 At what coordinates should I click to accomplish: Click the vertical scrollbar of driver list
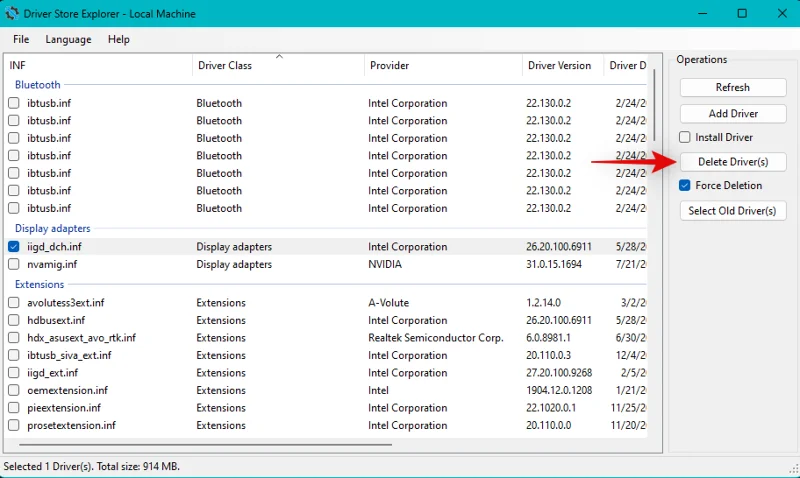point(654,106)
